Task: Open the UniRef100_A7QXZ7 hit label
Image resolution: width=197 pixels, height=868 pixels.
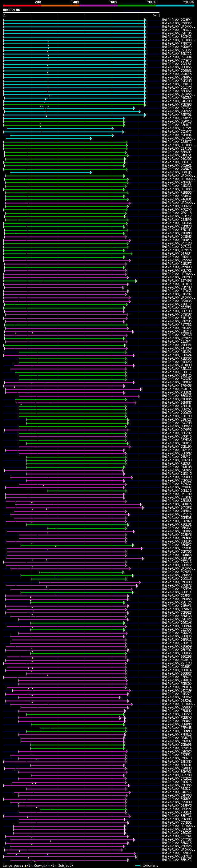Action: coord(177,30)
